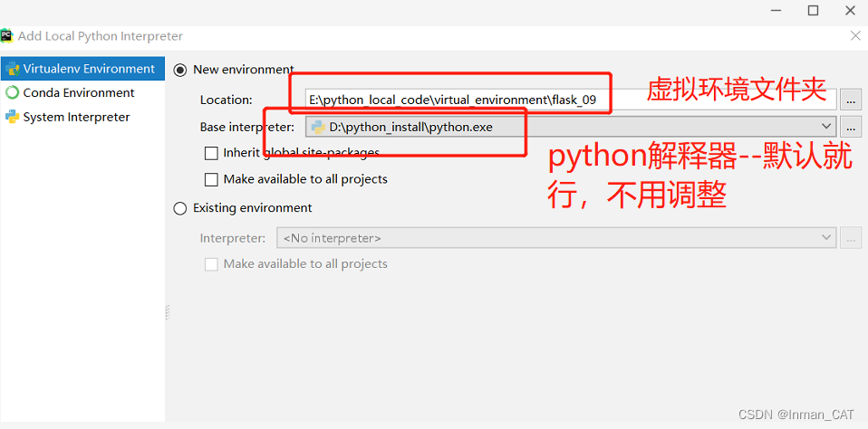This screenshot has height=429, width=868.
Task: Click the Base interpreter label
Action: tap(247, 127)
